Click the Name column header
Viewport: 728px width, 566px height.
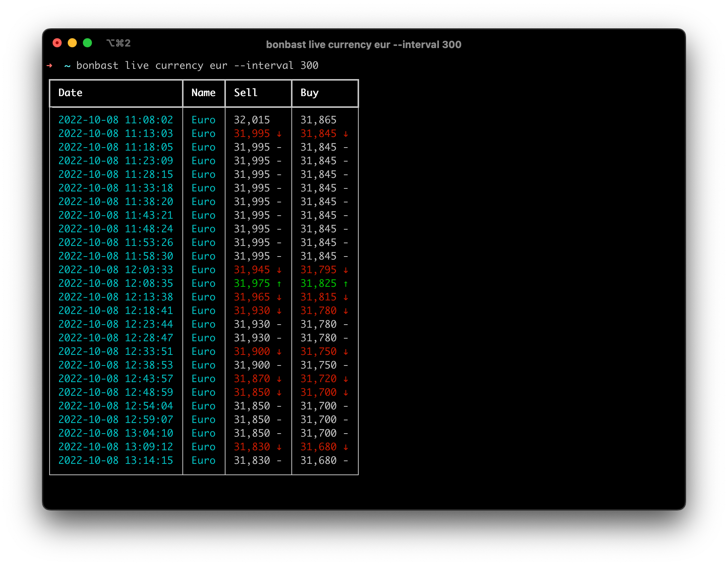click(204, 93)
